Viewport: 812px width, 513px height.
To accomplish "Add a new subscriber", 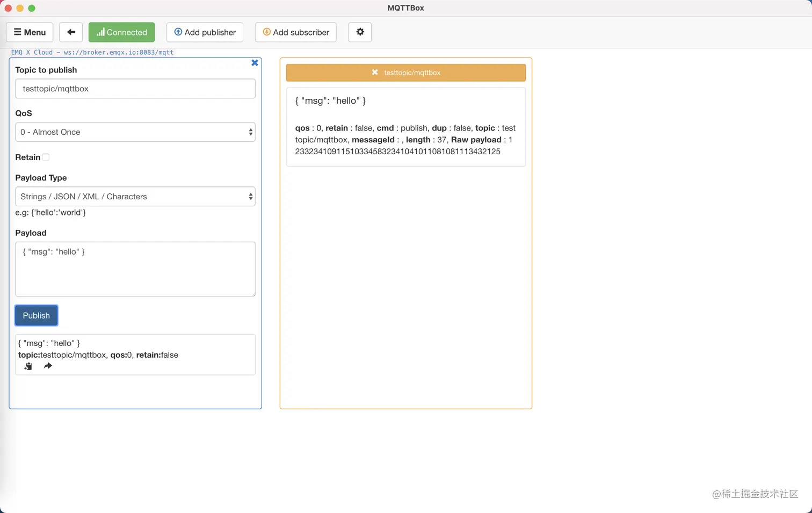I will (x=296, y=32).
